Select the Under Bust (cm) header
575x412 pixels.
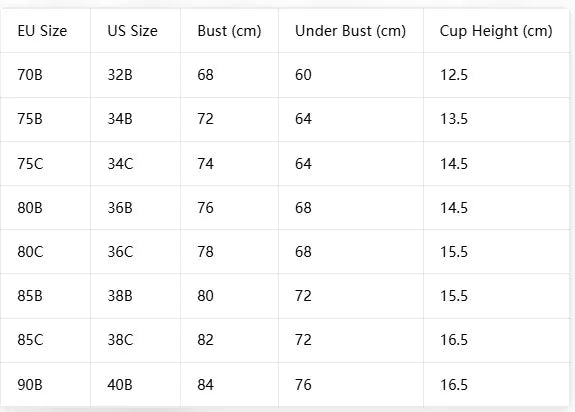350,31
